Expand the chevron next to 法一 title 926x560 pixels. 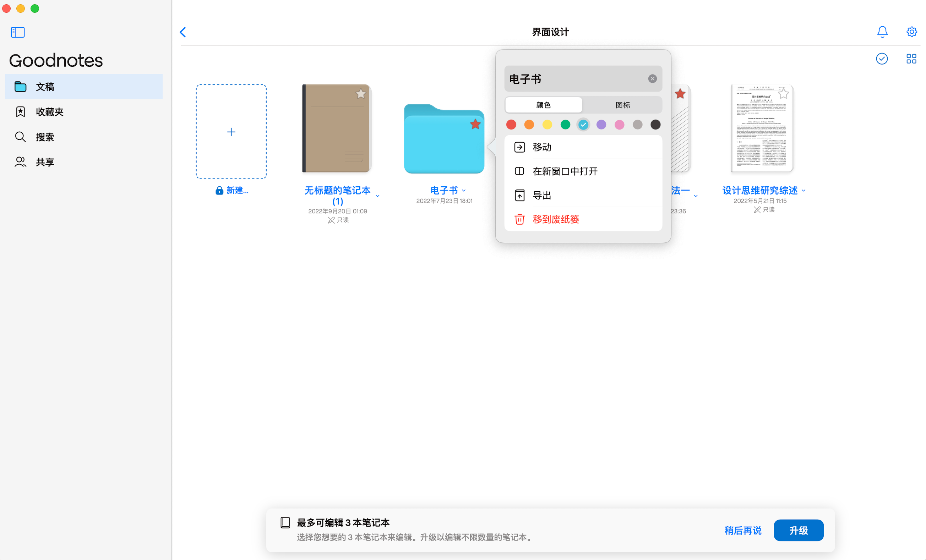click(x=696, y=196)
